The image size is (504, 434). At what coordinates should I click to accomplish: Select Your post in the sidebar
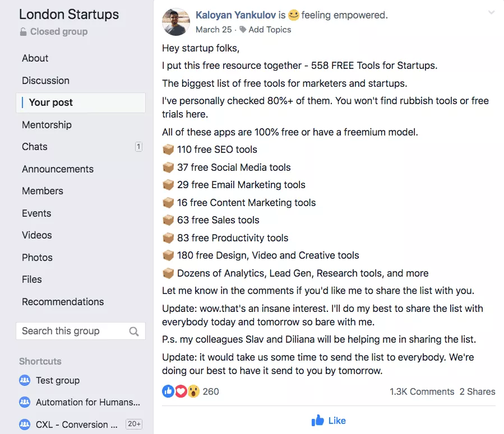point(51,102)
